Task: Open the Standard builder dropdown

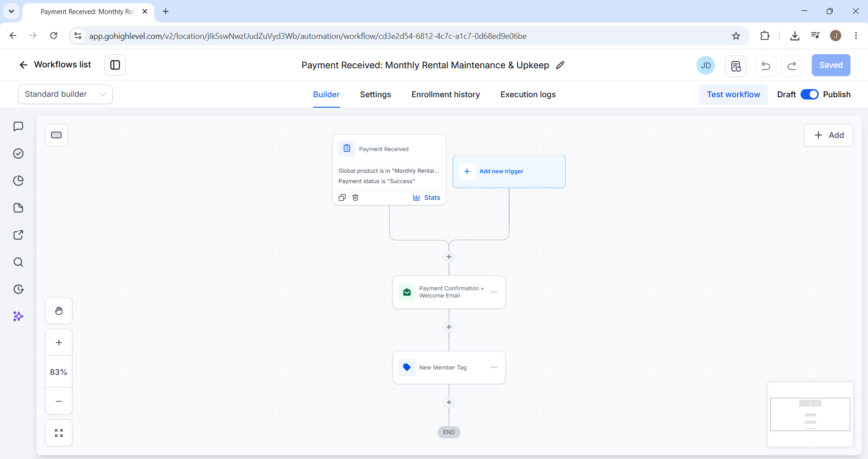Action: click(x=65, y=94)
